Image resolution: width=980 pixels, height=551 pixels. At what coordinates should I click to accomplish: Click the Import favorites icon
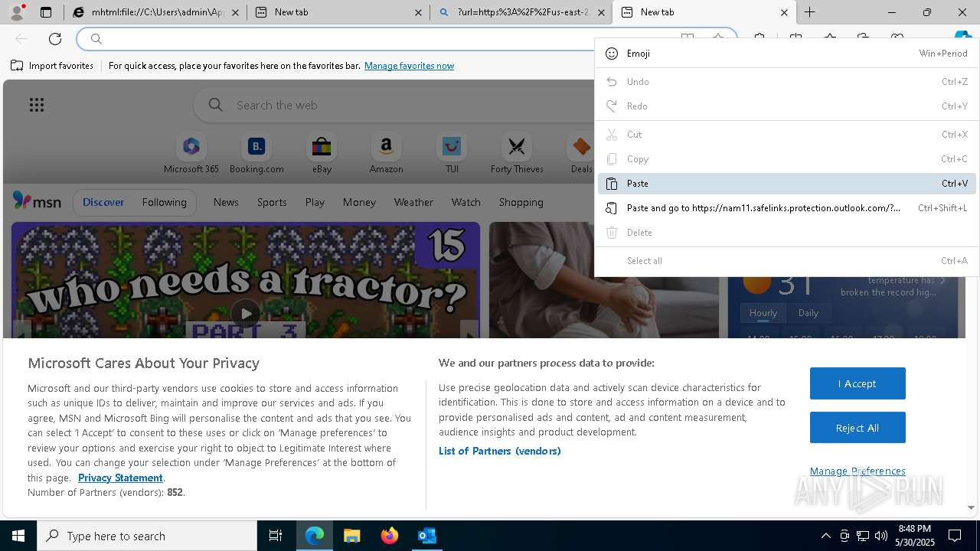click(x=17, y=66)
